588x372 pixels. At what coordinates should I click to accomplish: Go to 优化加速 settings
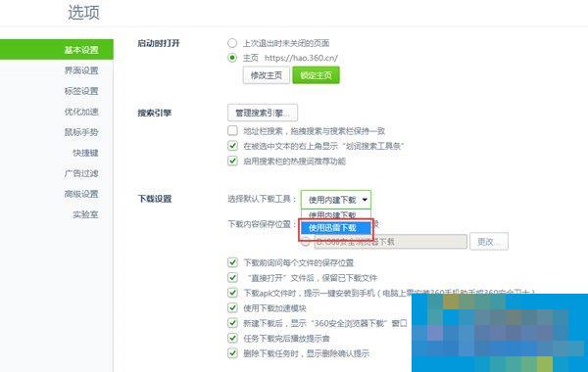pyautogui.click(x=81, y=112)
